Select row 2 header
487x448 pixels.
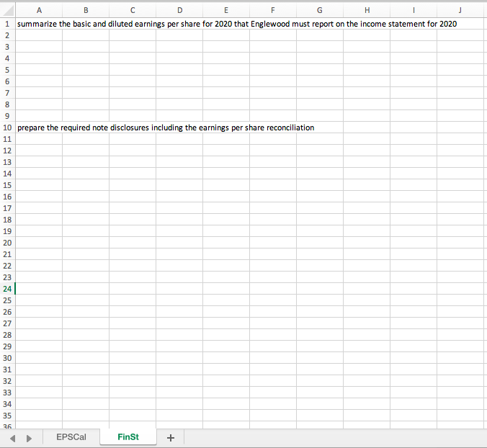pyautogui.click(x=7, y=35)
